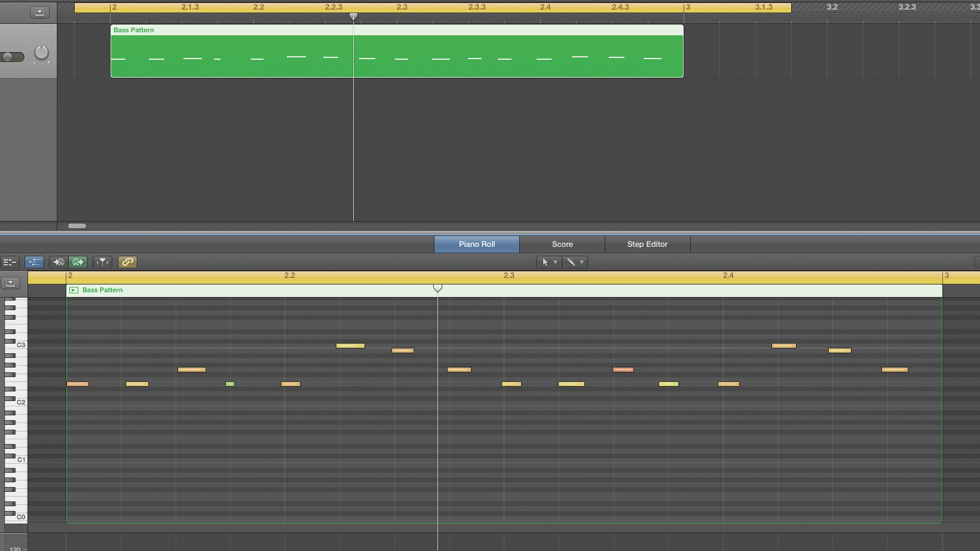This screenshot has height=551, width=980.
Task: Open the tracks area global tracks dropdown
Action: coord(39,12)
